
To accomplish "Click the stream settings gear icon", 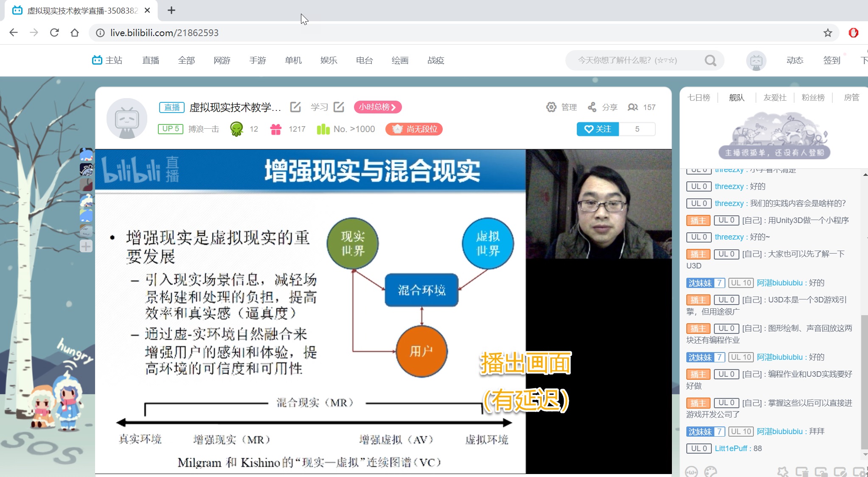I will pos(551,107).
